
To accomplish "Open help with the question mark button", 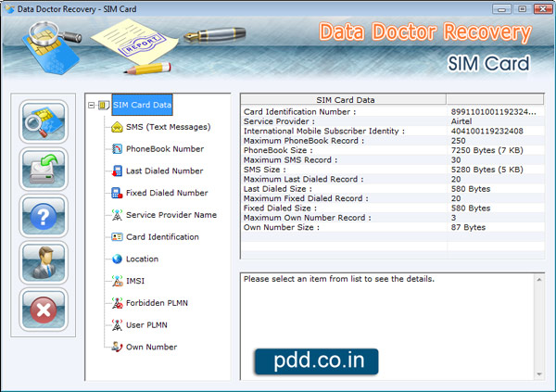I will pyautogui.click(x=44, y=216).
